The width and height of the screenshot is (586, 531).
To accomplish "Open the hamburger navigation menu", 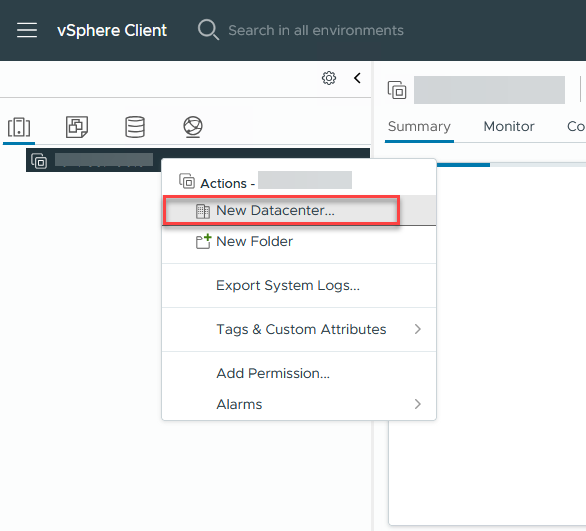I will coord(27,30).
